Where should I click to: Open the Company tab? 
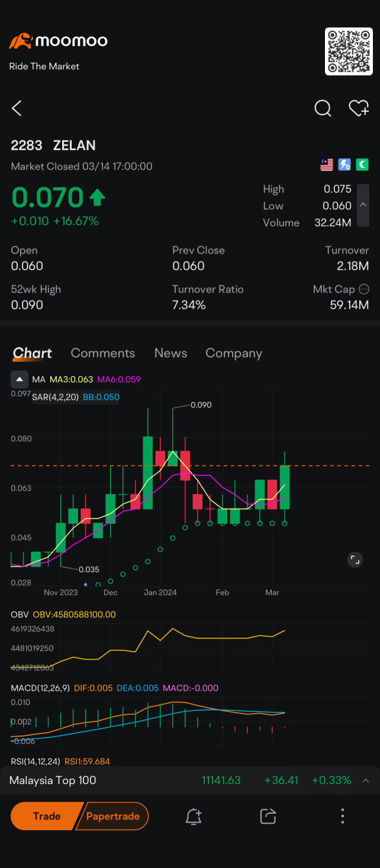pyautogui.click(x=234, y=353)
